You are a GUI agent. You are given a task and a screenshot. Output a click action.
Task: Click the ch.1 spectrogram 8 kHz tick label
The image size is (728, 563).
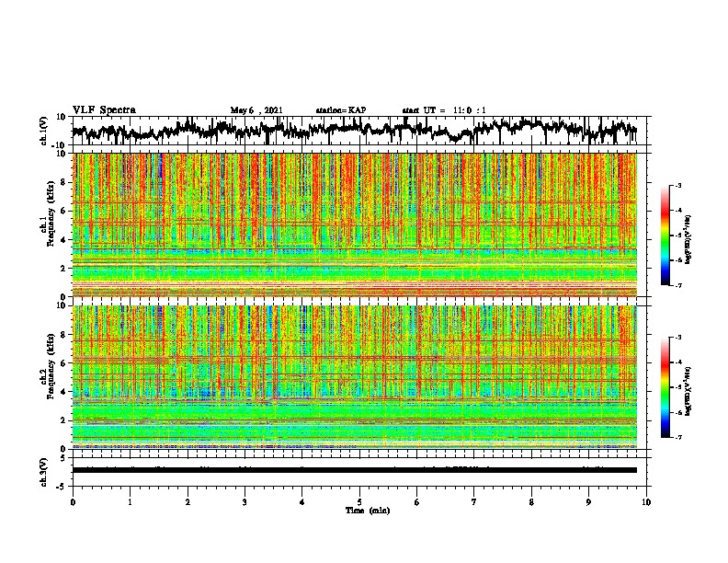point(63,182)
